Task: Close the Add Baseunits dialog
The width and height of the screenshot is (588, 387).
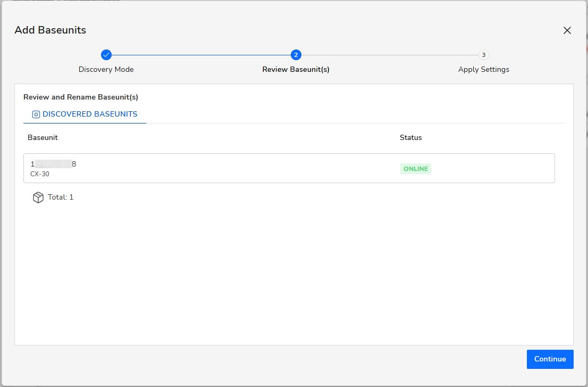Action: pos(567,30)
